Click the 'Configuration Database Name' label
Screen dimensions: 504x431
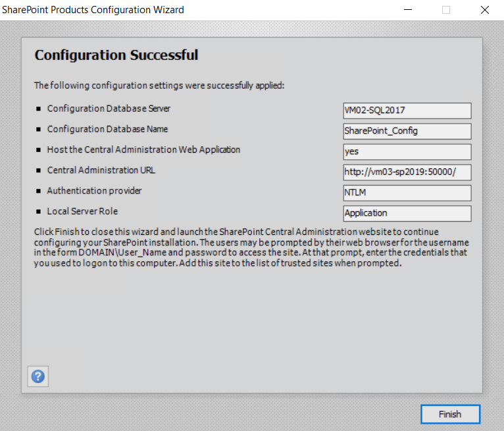click(107, 129)
